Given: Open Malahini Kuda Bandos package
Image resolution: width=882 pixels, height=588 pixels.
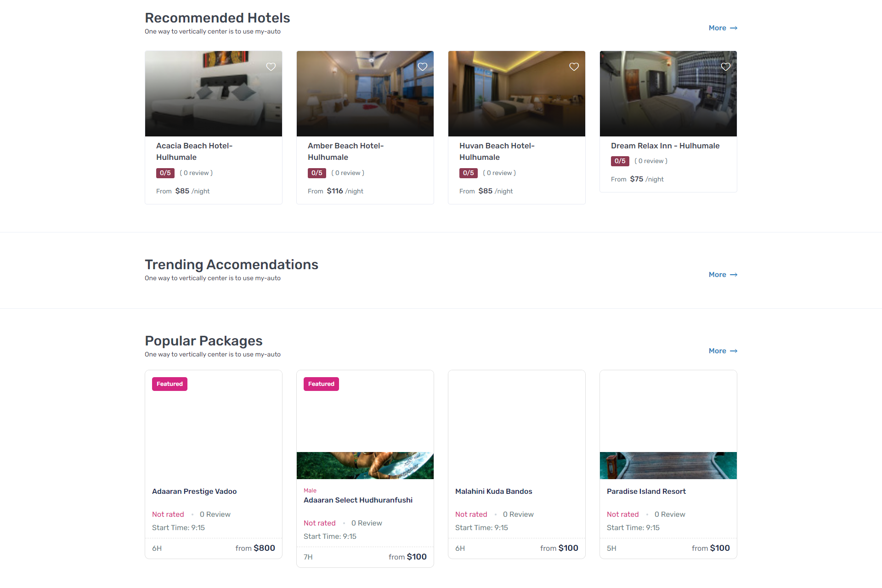Looking at the screenshot, I should [493, 492].
